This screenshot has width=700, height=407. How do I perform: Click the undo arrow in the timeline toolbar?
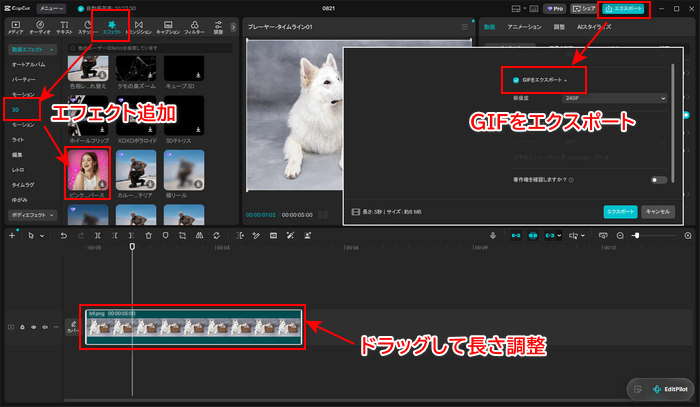click(63, 236)
